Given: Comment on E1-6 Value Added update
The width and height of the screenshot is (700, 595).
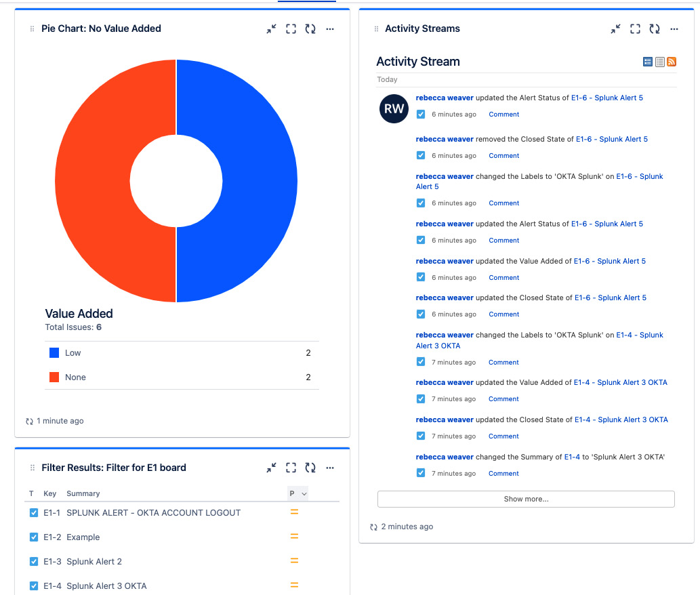Looking at the screenshot, I should [504, 278].
